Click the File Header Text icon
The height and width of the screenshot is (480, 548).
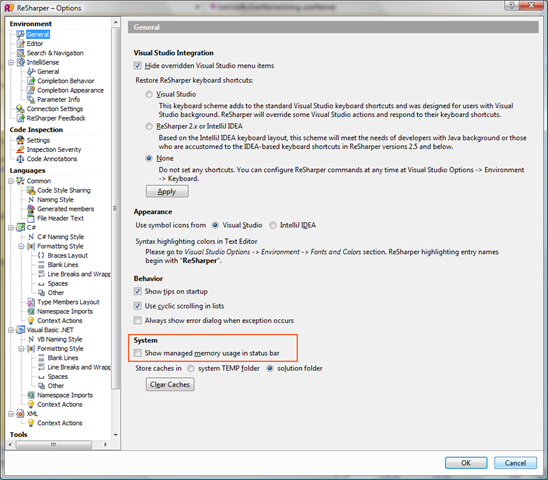coord(31,218)
